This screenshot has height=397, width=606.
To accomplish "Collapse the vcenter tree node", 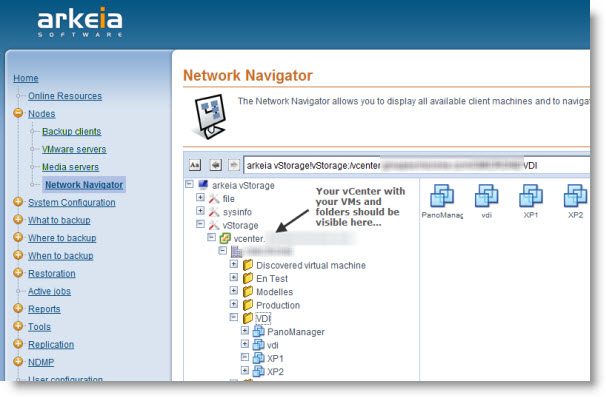I will (x=211, y=237).
